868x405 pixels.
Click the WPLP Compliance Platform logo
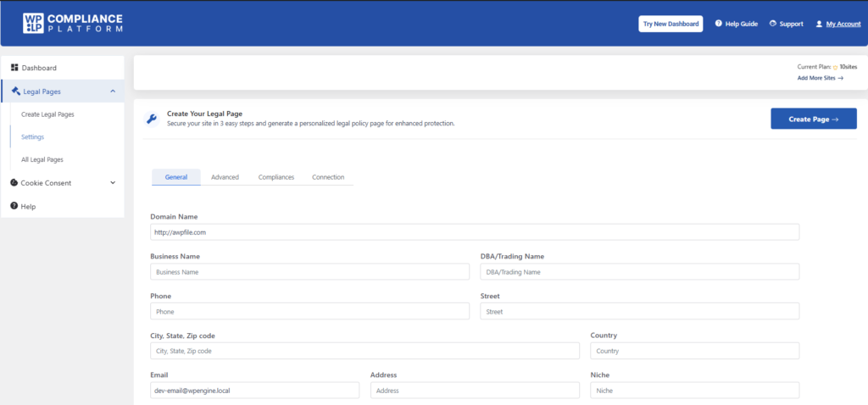click(73, 23)
